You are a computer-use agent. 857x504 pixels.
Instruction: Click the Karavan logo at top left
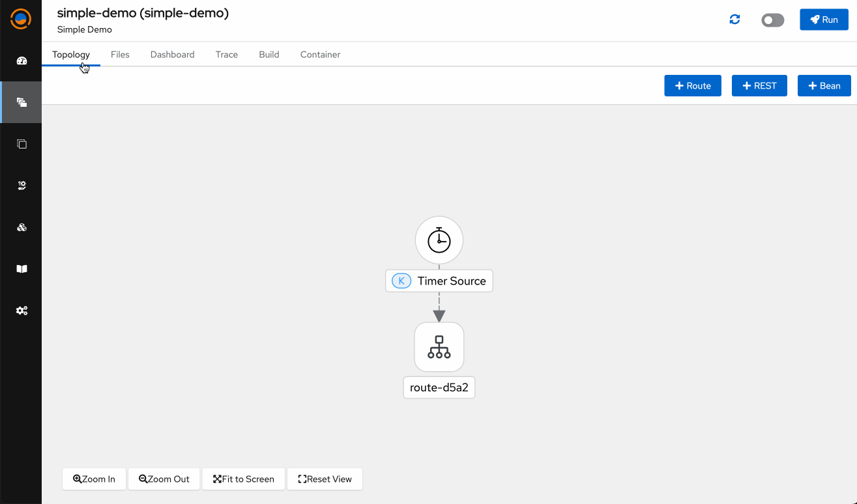(x=21, y=20)
